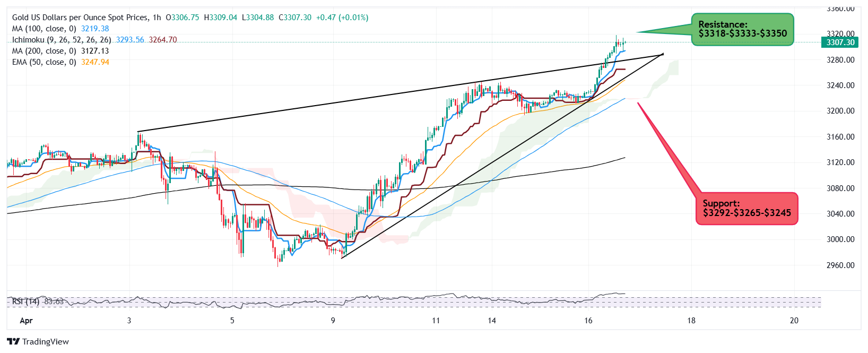Click the 2960.00 level on price axis
The width and height of the screenshot is (868, 353).
pyautogui.click(x=840, y=265)
